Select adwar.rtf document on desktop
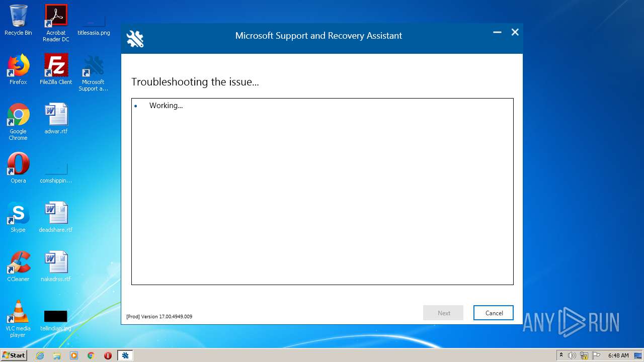644x362 pixels. click(56, 119)
